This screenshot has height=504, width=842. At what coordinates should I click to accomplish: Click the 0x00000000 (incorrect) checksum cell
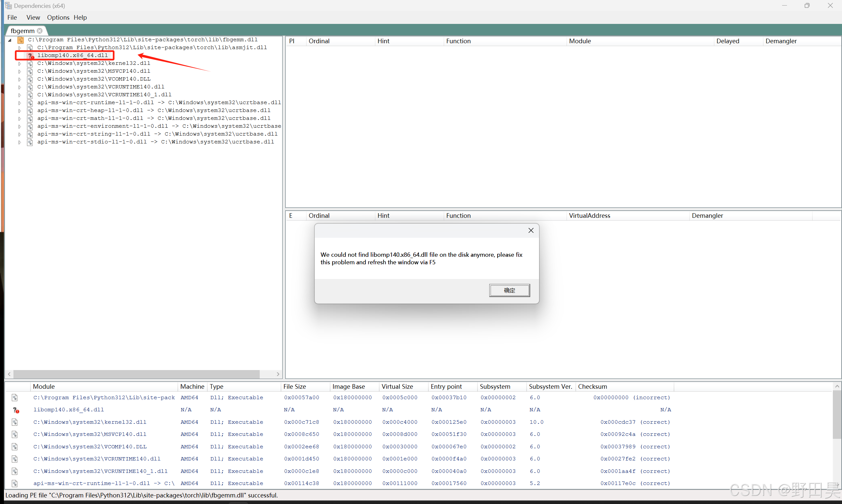tap(631, 398)
